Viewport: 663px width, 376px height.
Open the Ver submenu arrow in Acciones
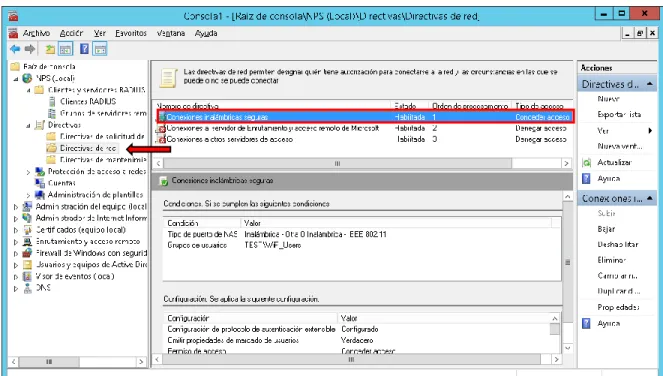click(x=650, y=131)
